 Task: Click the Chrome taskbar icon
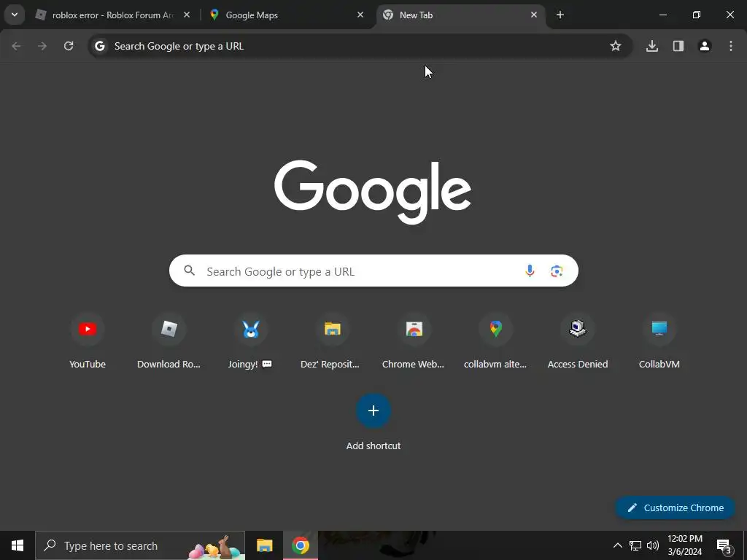pos(301,545)
